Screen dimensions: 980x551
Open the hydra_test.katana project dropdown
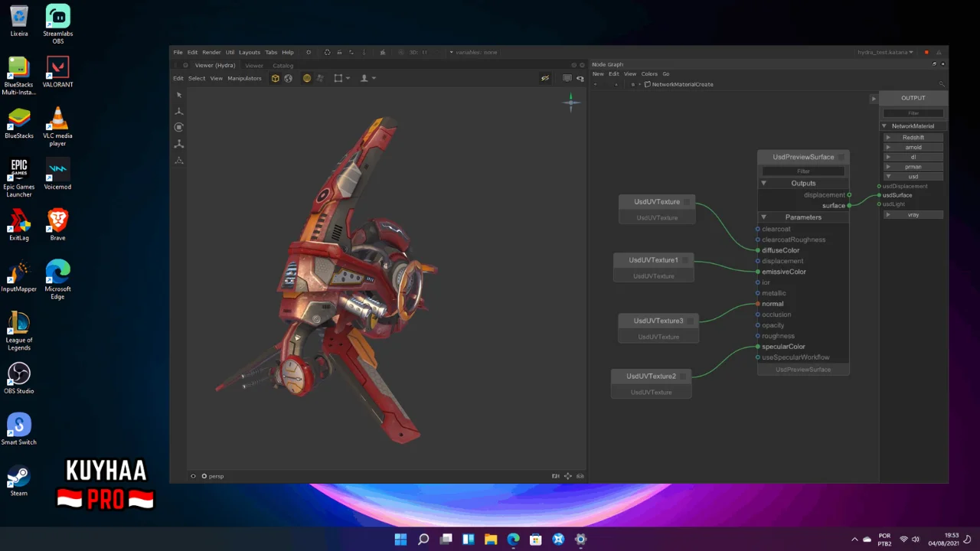click(x=885, y=52)
